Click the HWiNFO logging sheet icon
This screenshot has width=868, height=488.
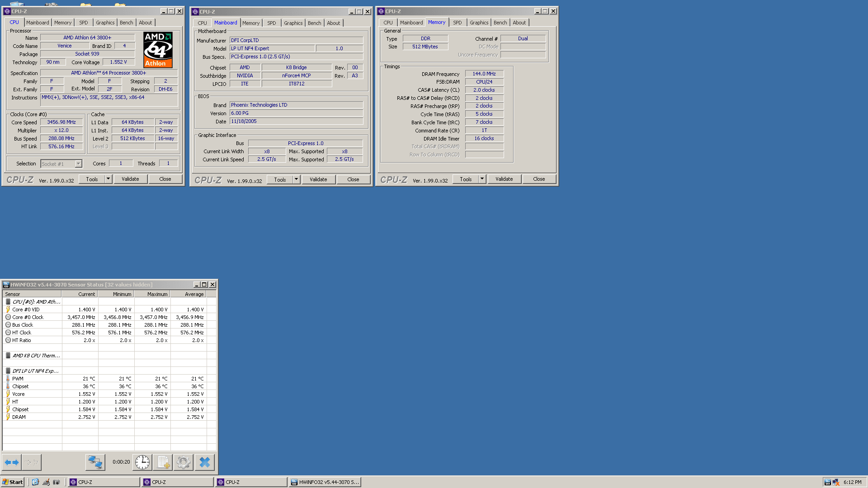(163, 462)
